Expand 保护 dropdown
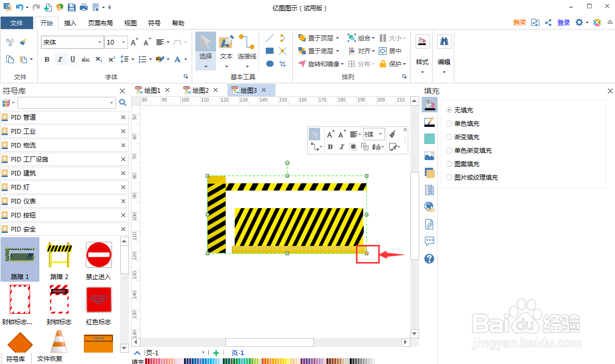 click(x=404, y=64)
